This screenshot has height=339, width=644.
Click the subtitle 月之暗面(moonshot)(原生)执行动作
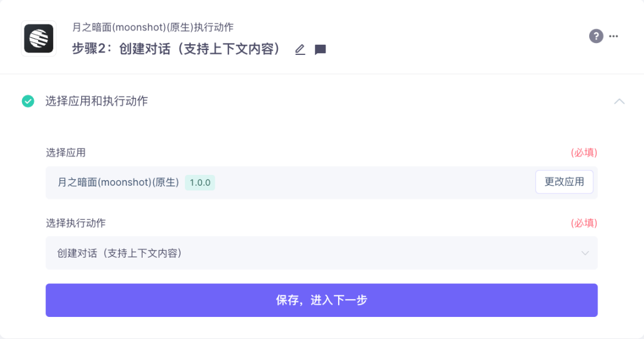(153, 27)
